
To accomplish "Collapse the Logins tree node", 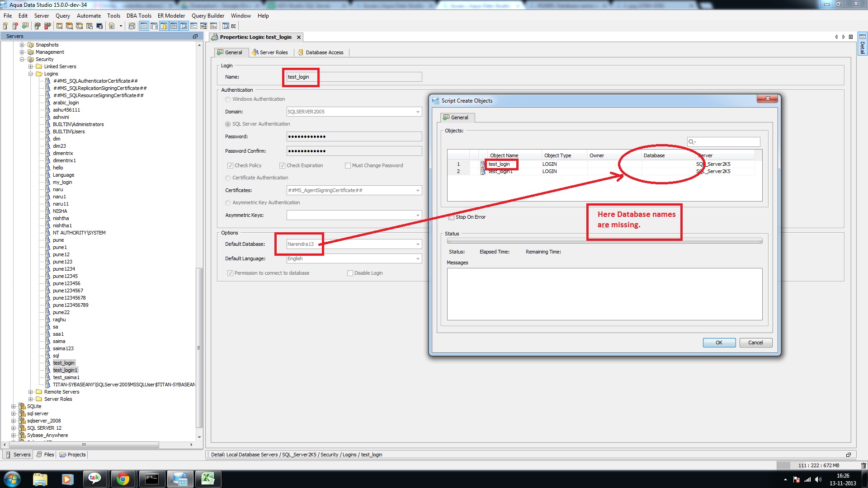I will (x=30, y=74).
